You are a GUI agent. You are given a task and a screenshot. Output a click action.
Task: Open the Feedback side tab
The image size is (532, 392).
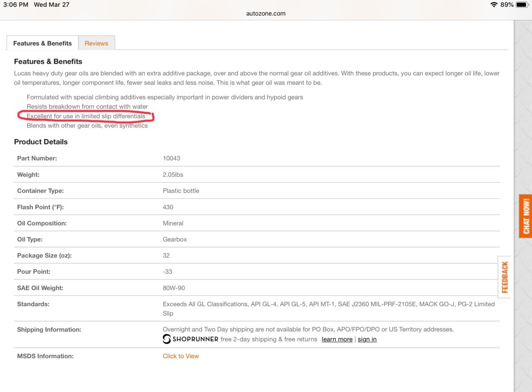tap(505, 277)
